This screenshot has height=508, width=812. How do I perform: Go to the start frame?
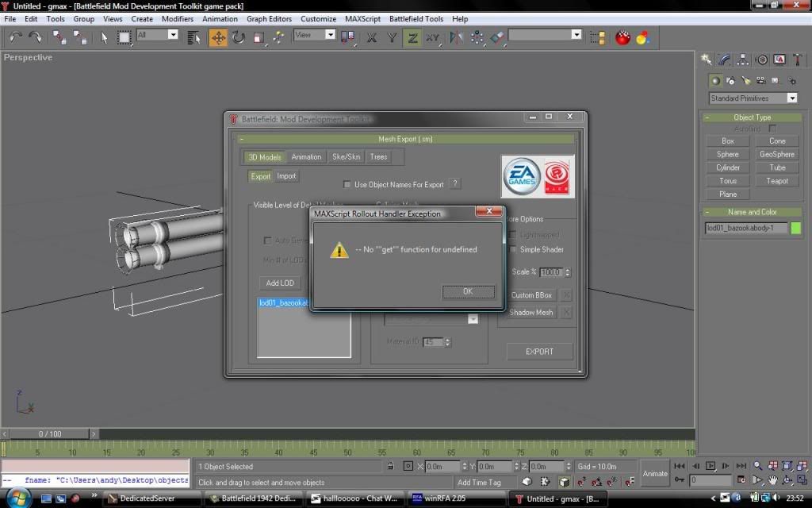click(x=680, y=466)
